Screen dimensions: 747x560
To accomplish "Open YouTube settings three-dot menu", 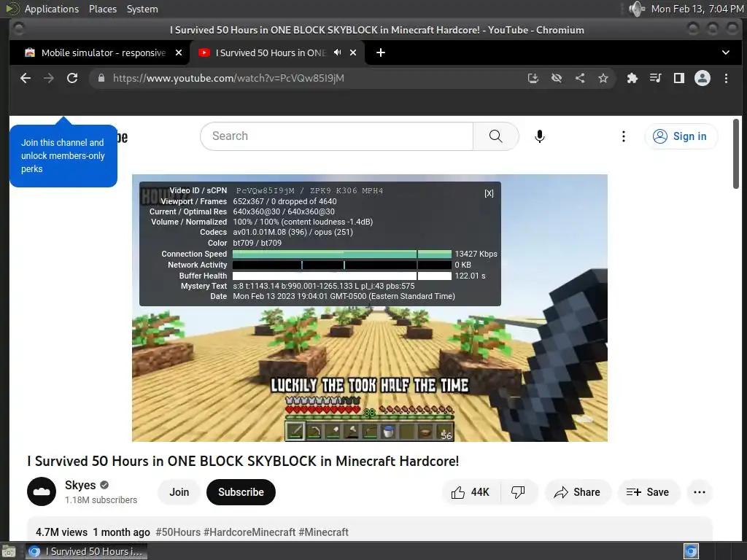I will 623,136.
